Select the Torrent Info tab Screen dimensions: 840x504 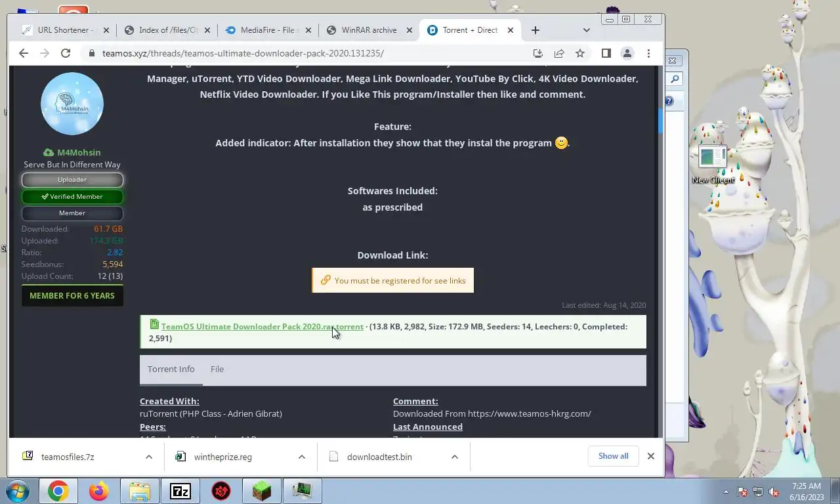(171, 369)
